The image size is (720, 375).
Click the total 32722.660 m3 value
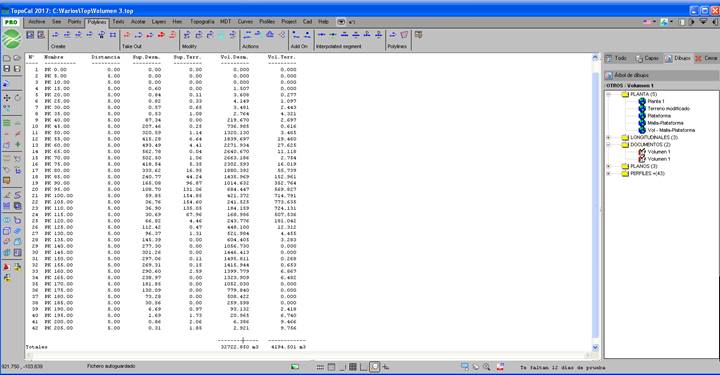[x=239, y=347]
